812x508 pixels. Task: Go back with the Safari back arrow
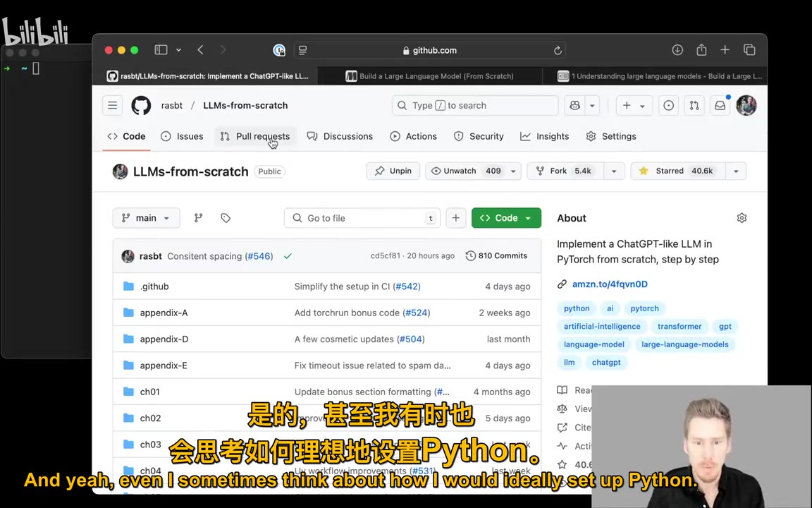click(x=200, y=50)
